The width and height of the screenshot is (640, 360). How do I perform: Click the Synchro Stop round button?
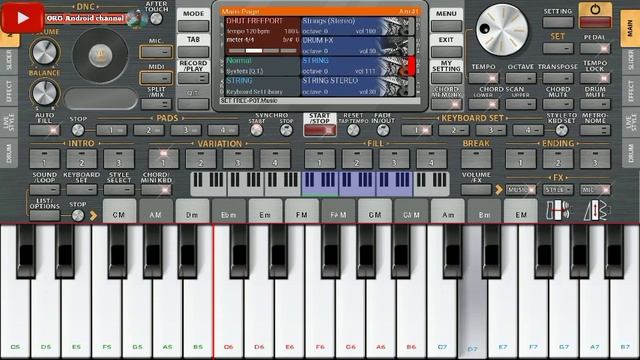click(287, 130)
